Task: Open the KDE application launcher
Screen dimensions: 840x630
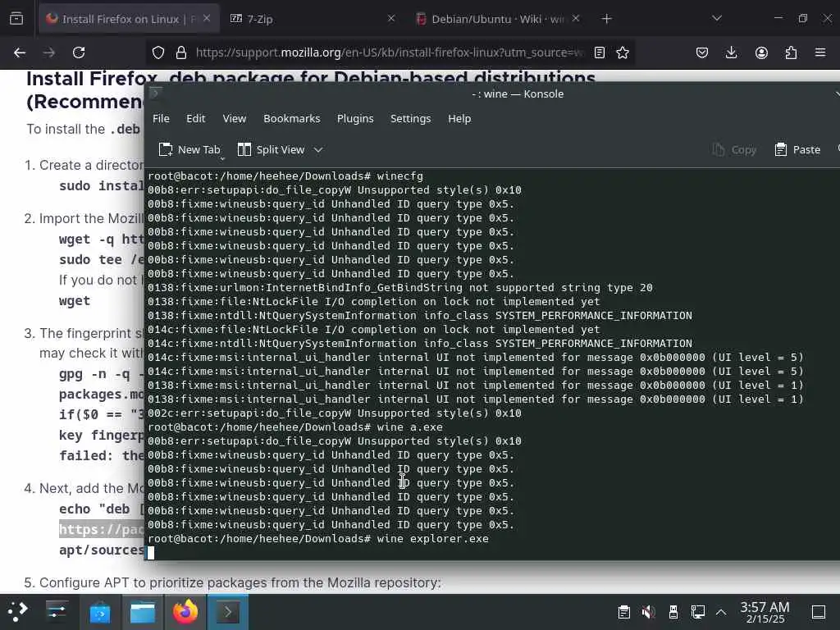Action: point(18,611)
